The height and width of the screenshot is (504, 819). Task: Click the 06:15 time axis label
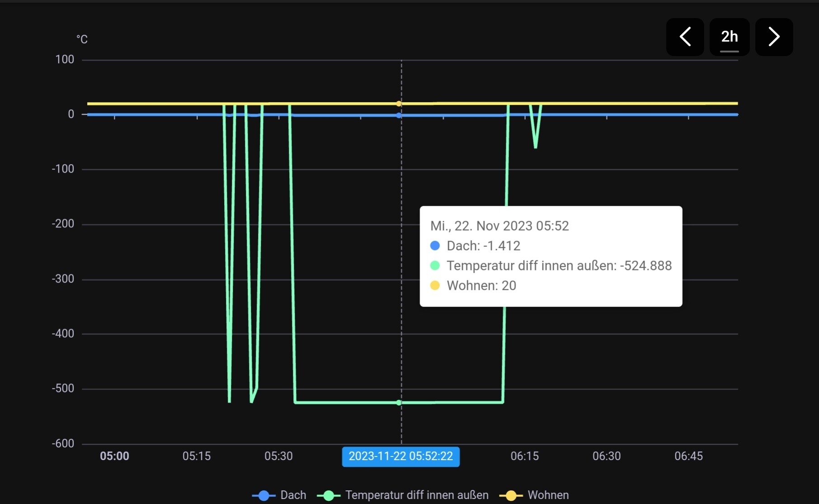tap(525, 456)
